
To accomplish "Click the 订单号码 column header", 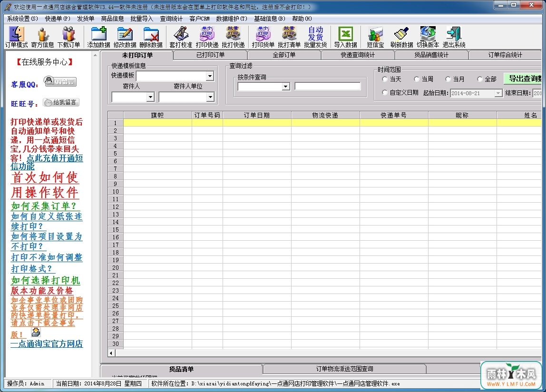I will 207,115.
